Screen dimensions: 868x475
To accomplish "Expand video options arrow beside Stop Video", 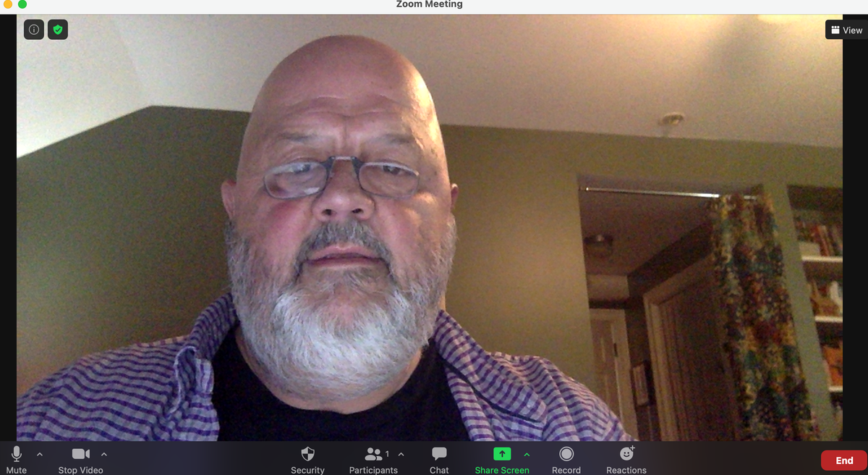I will (104, 455).
